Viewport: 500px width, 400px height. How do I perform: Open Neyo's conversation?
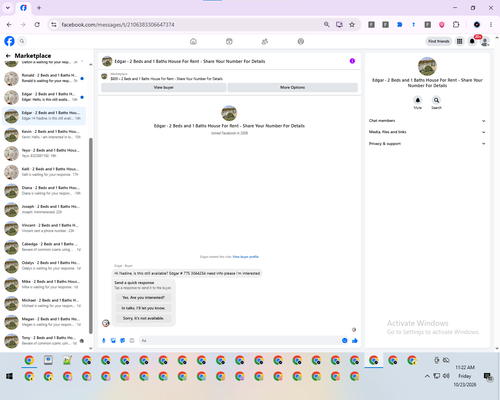click(x=44, y=153)
